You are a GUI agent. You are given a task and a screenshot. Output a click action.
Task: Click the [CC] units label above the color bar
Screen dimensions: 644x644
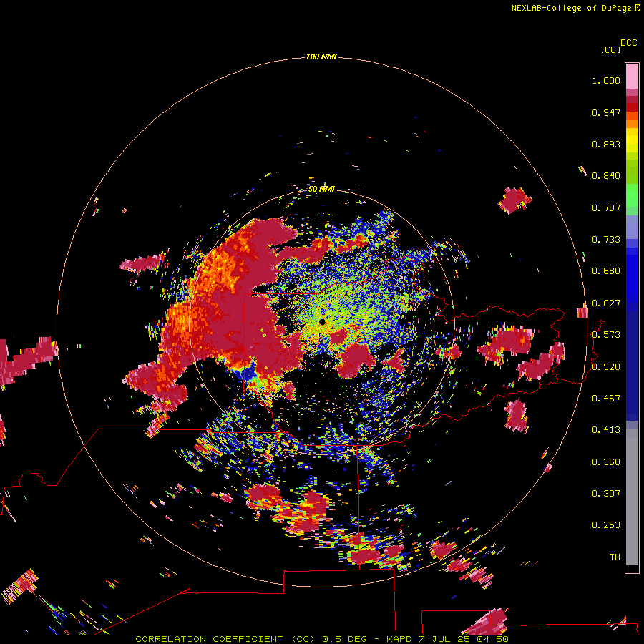[x=610, y=49]
